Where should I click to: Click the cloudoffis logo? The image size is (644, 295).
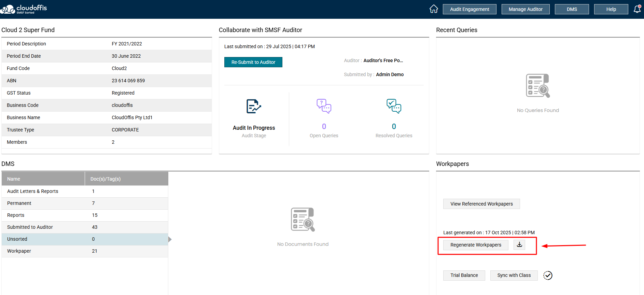point(24,9)
